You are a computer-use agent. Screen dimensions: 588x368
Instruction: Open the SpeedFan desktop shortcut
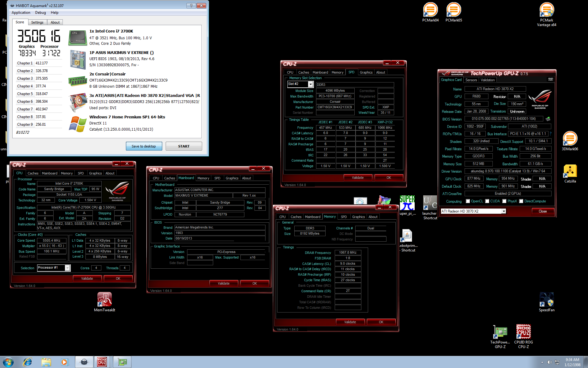point(547,302)
